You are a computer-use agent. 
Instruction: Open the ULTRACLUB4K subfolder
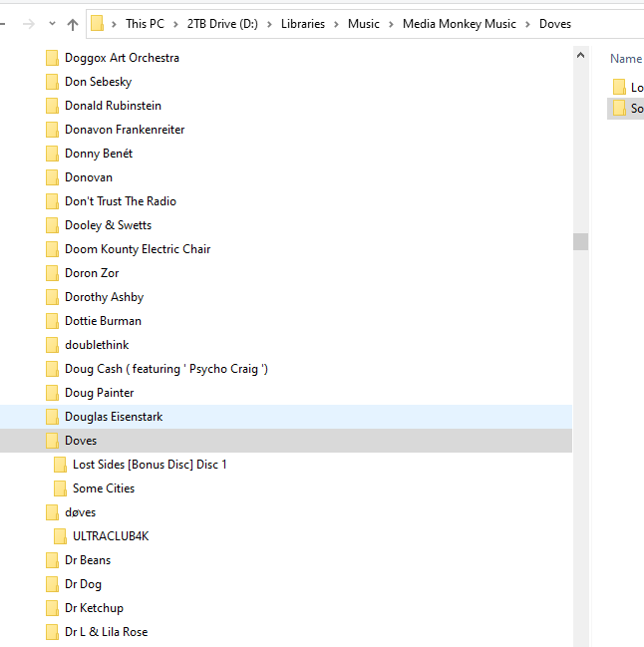click(x=111, y=536)
